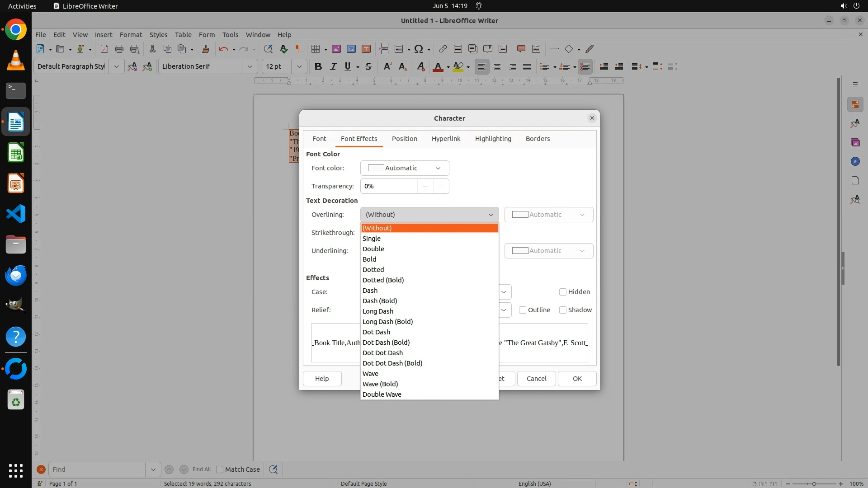Increase transparency with the plus stepper
The width and height of the screenshot is (868, 488).
pyautogui.click(x=441, y=186)
